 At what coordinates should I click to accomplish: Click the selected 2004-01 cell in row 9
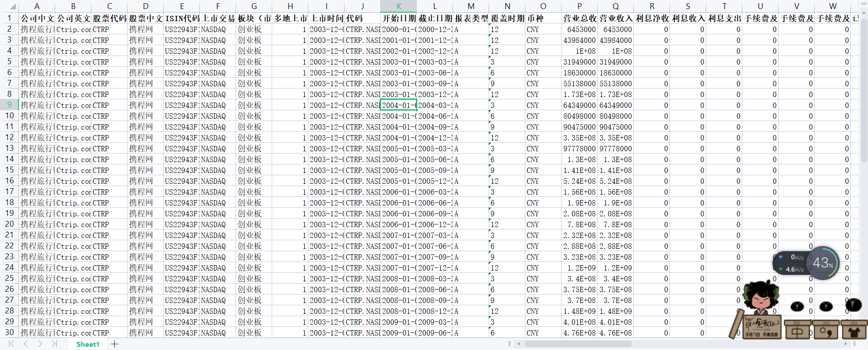tap(399, 105)
